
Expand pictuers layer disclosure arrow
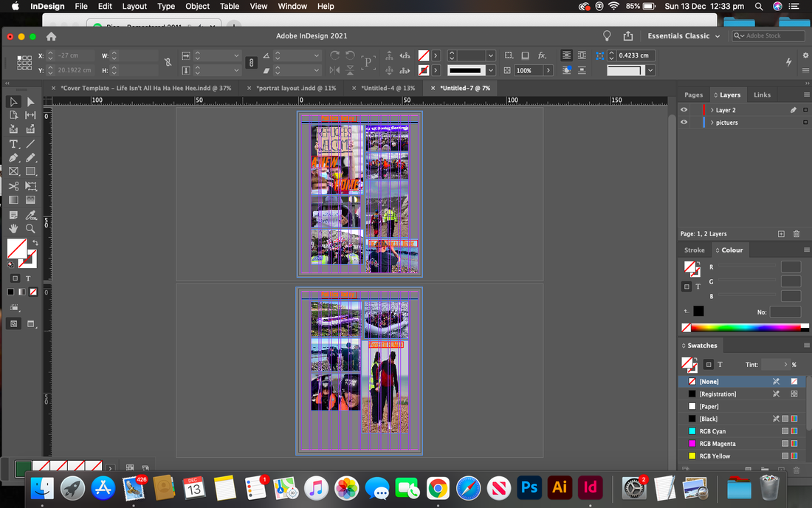[712, 123]
